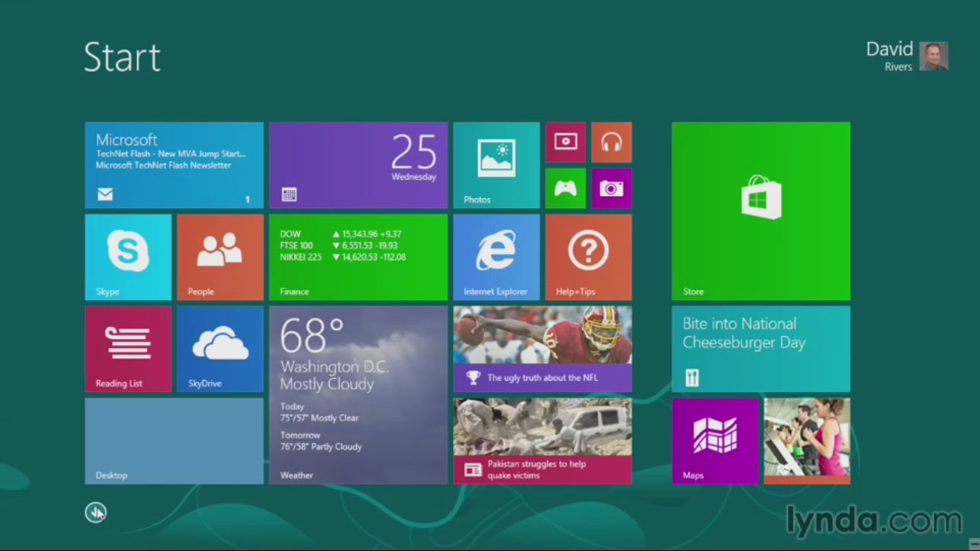Open the Maps app tile

pos(714,440)
